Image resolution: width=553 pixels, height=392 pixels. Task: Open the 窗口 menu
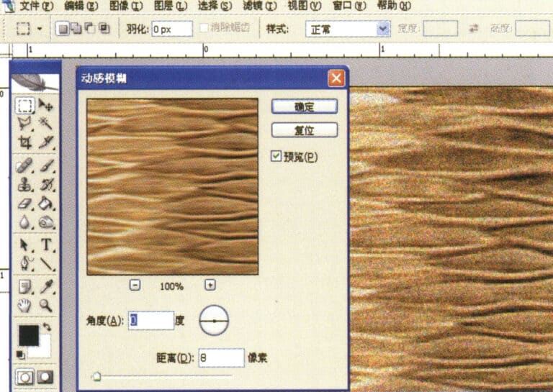(349, 6)
